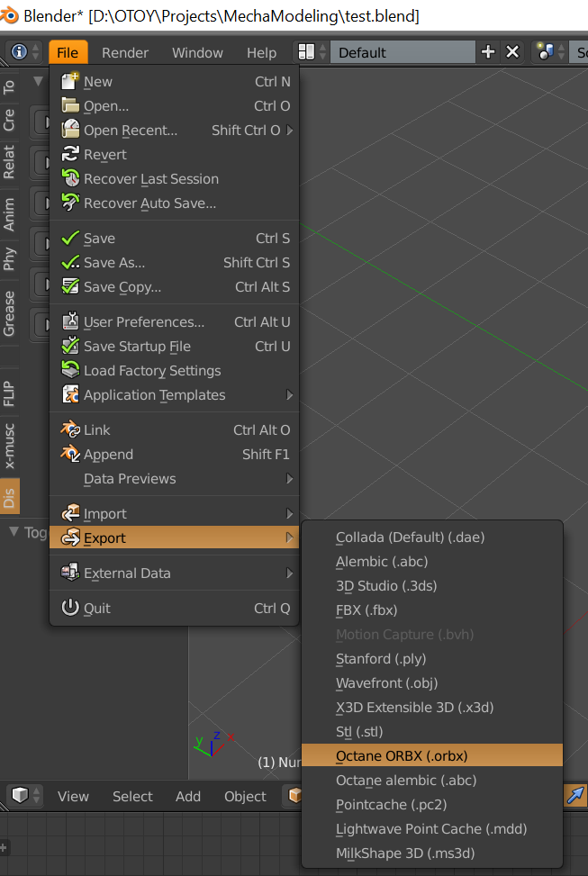
Task: Open the Grease Pencil tool shelf tab
Action: tap(9, 313)
